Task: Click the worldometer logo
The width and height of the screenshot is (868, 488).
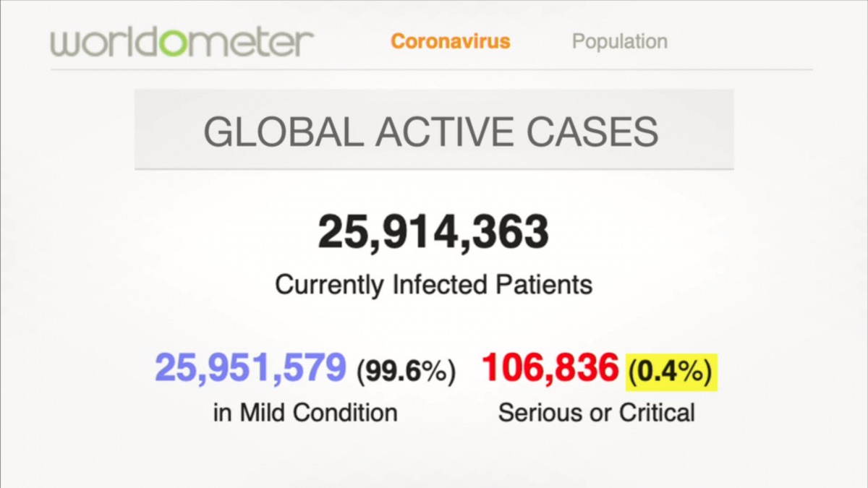Action: (x=182, y=42)
